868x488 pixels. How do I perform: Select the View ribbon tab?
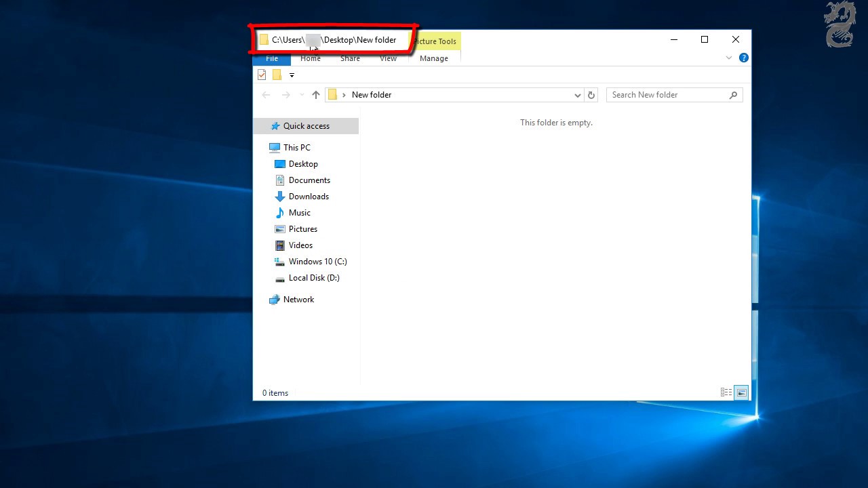(388, 58)
